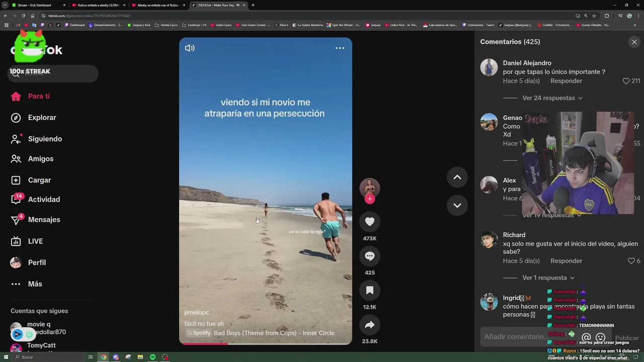
Task: Open jimelopc username on video
Action: coord(197,312)
